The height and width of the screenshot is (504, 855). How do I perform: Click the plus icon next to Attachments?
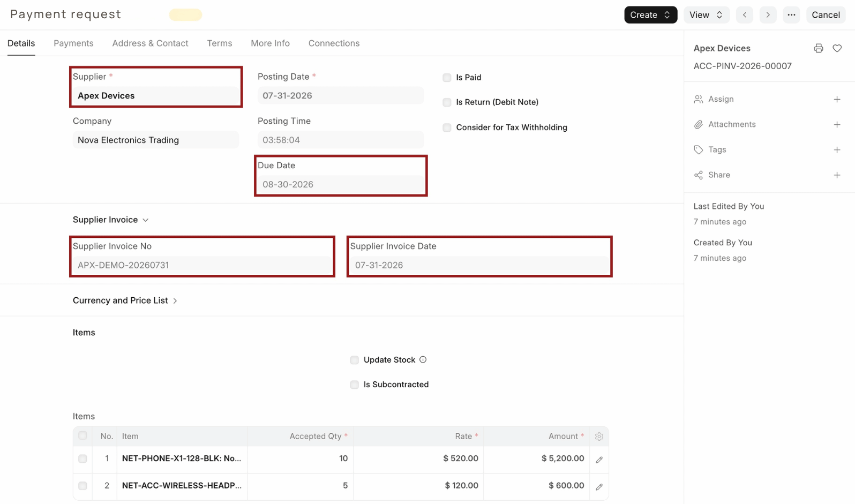[x=837, y=124]
